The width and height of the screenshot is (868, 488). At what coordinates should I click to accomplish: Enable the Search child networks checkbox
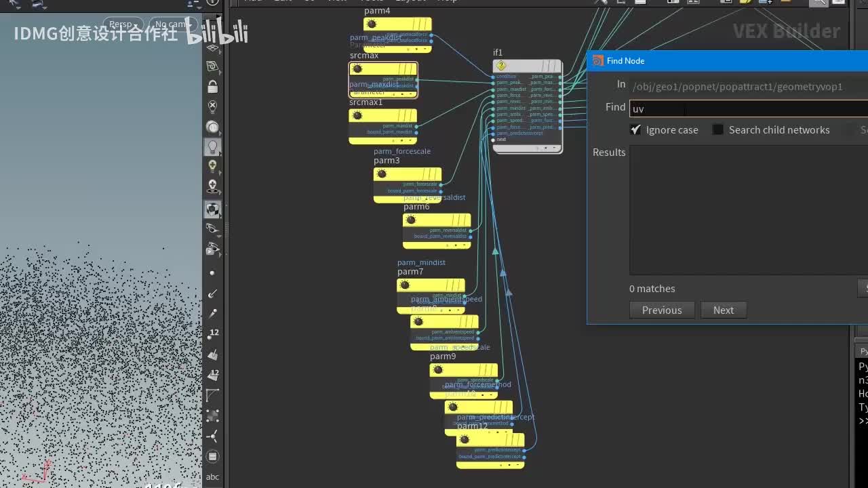[717, 129]
